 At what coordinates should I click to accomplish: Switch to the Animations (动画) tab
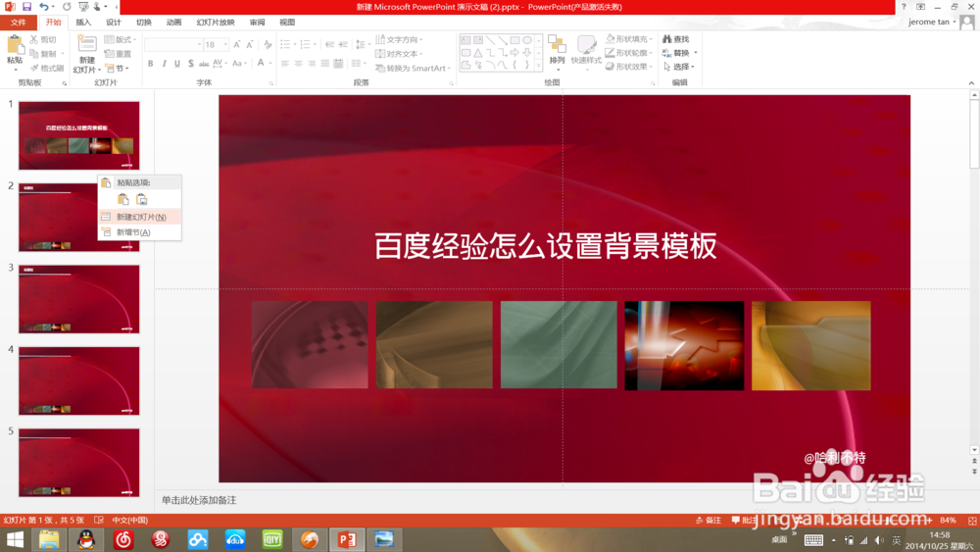pos(173,22)
